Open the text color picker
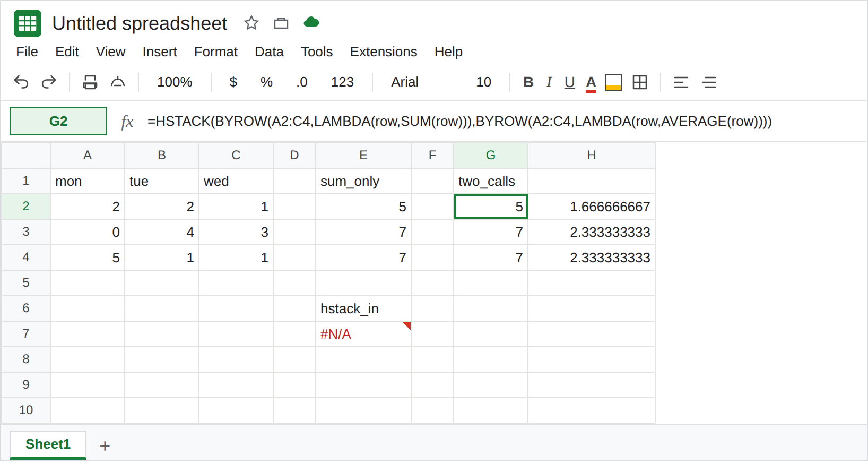868x463 pixels. tap(591, 83)
